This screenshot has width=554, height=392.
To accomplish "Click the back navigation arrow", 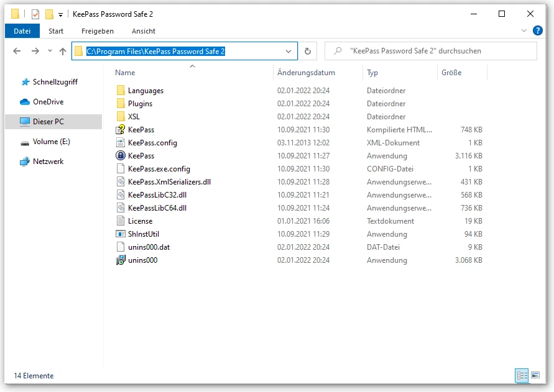I will (x=17, y=51).
